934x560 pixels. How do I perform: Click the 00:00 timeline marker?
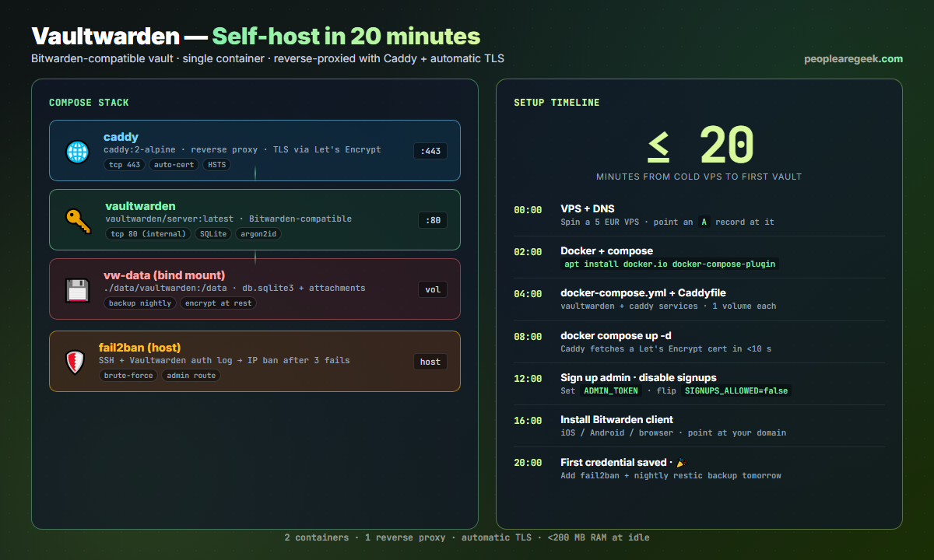528,210
